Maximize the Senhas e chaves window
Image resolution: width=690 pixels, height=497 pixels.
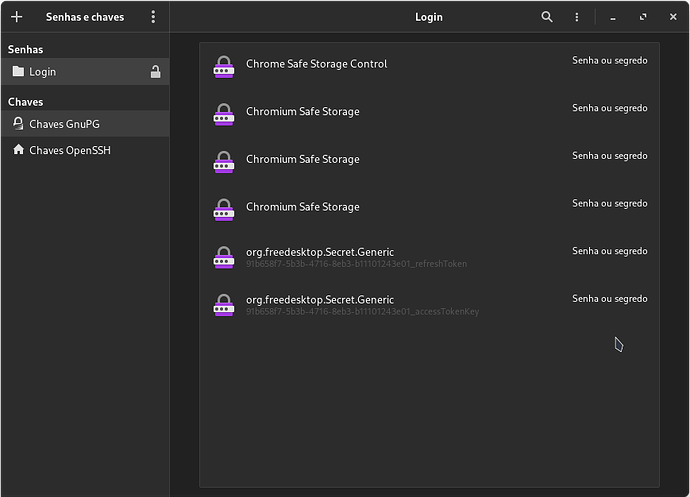click(x=642, y=17)
